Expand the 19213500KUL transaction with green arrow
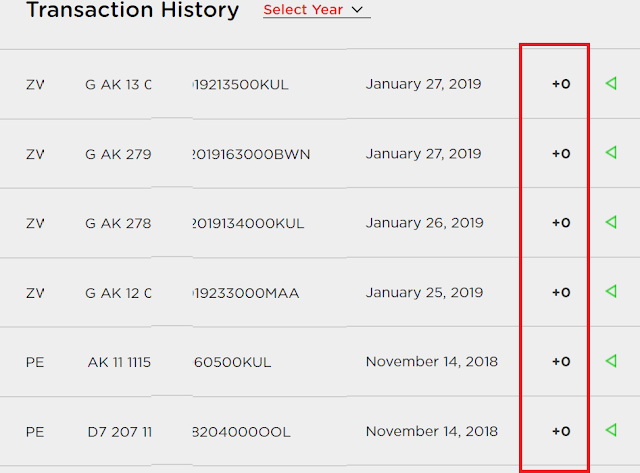This screenshot has width=640, height=473. tap(611, 83)
